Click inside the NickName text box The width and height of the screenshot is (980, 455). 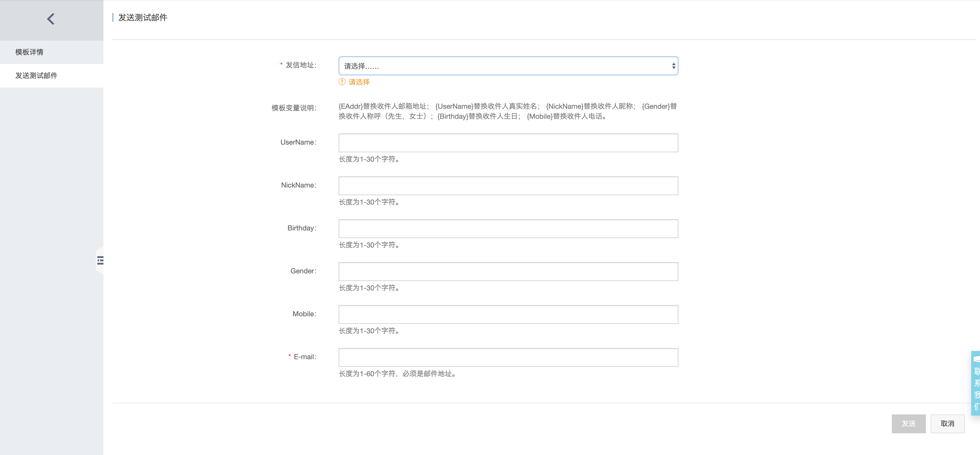(x=508, y=186)
